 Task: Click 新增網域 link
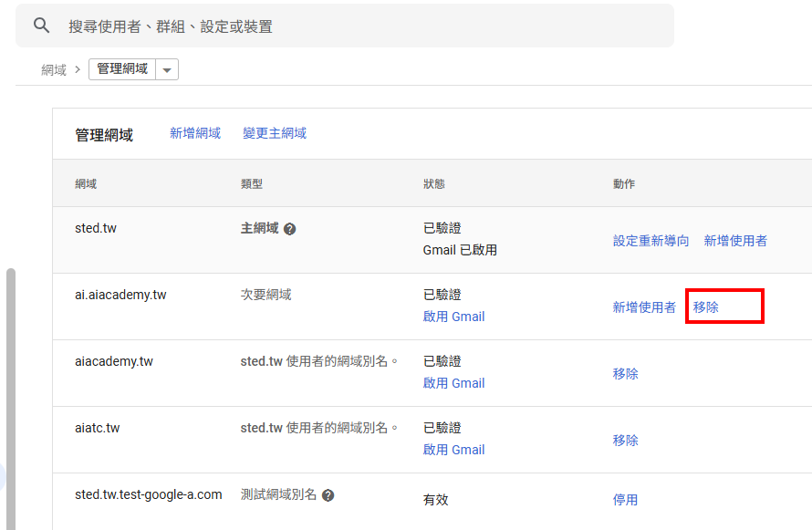(x=195, y=133)
